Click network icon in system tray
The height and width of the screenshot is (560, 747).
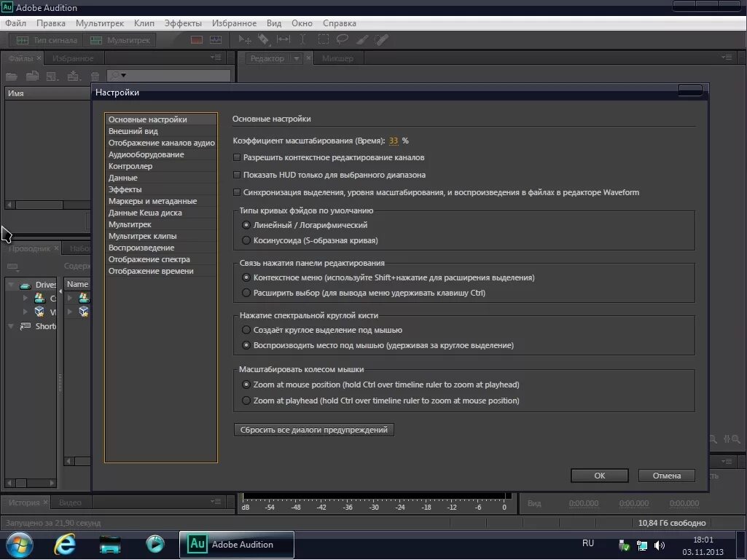(642, 545)
